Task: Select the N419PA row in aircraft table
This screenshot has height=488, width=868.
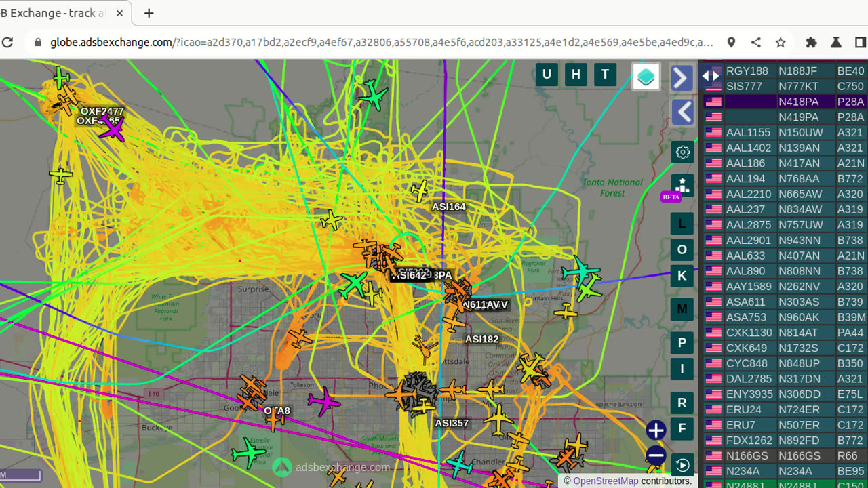Action: [x=786, y=117]
